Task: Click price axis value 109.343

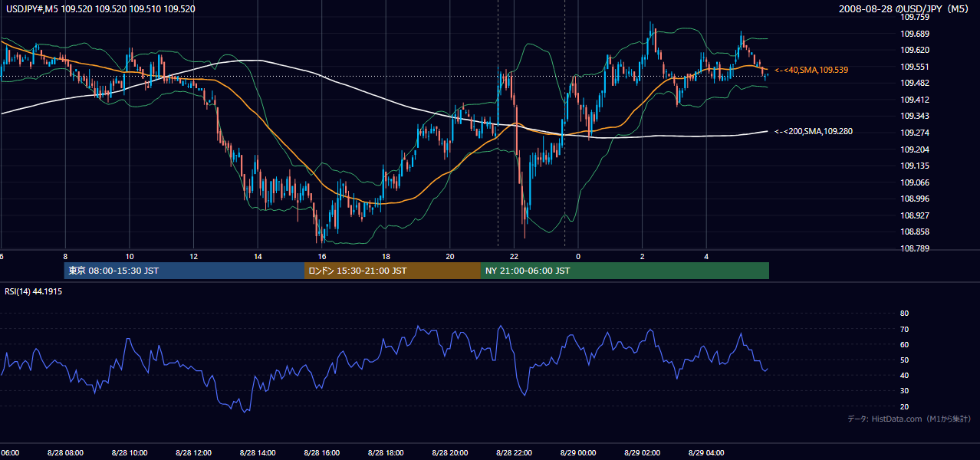Action: coord(914,116)
